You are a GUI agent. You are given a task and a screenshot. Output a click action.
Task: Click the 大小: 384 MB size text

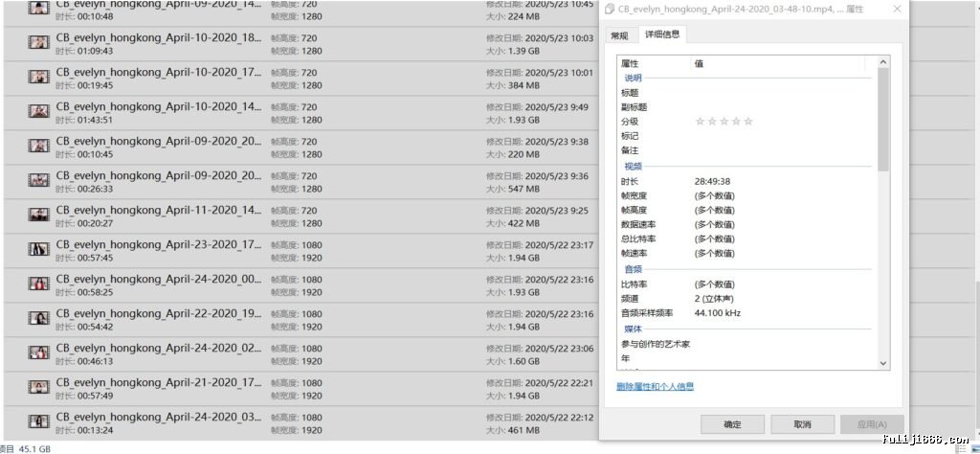coord(513,85)
